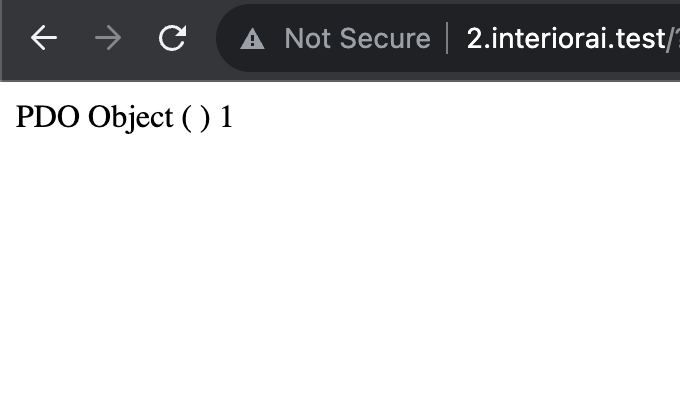This screenshot has height=404, width=680.
Task: Click the leading "2." subdomain in URL
Action: coord(476,39)
